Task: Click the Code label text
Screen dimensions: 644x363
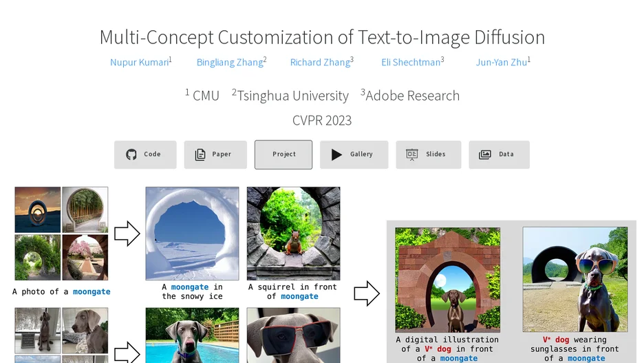Action: click(152, 154)
